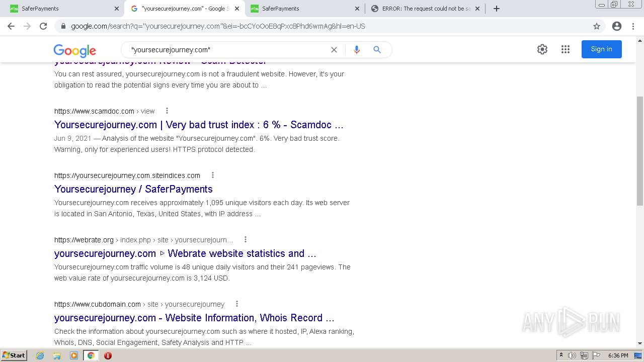Open the Chrome three-dot menu
The image size is (644, 362).
click(x=633, y=26)
